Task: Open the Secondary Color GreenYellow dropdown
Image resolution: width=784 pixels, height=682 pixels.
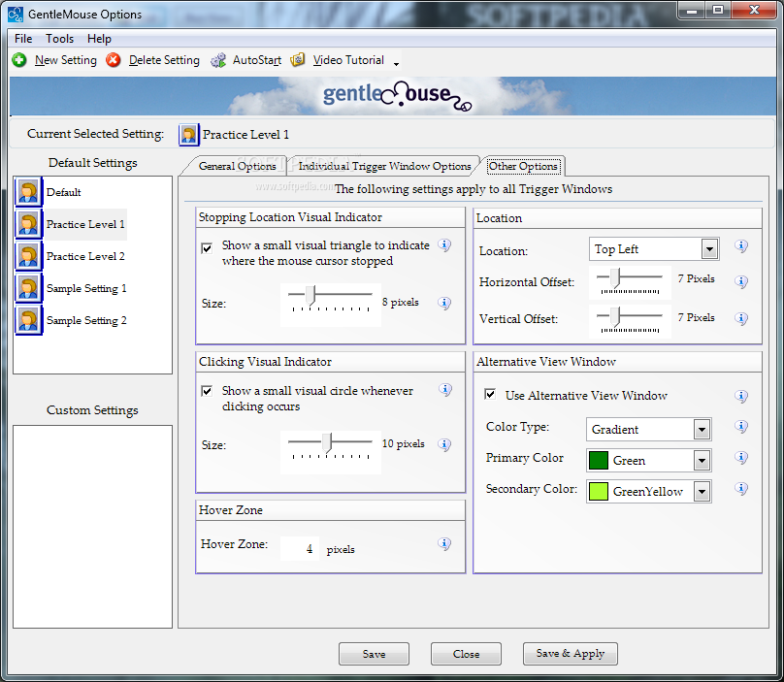Action: tap(648, 492)
